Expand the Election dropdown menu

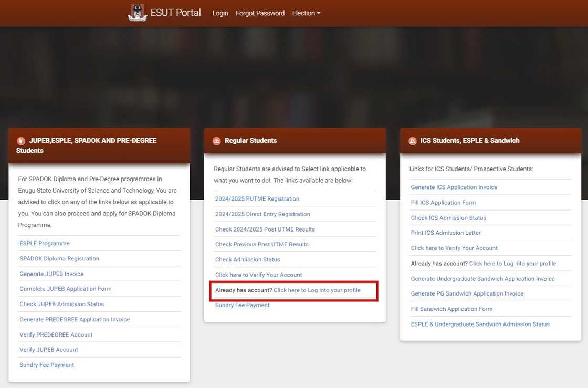point(306,13)
